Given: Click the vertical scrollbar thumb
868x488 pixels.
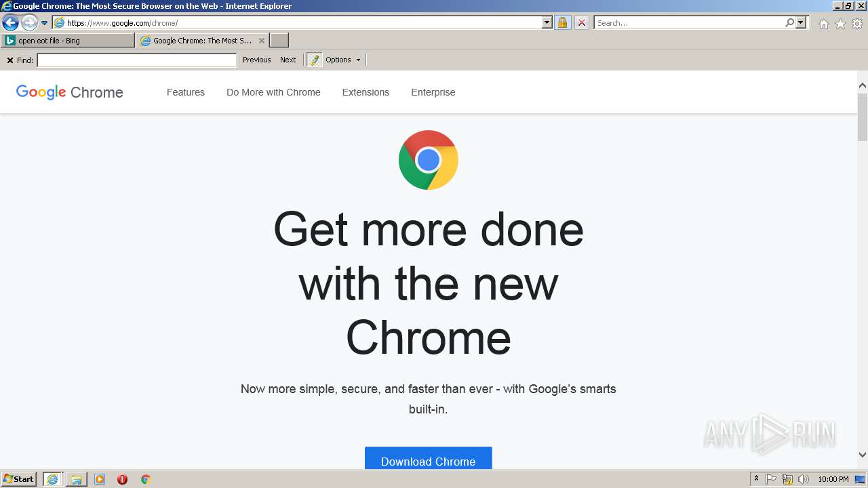Looking at the screenshot, I should tap(863, 117).
